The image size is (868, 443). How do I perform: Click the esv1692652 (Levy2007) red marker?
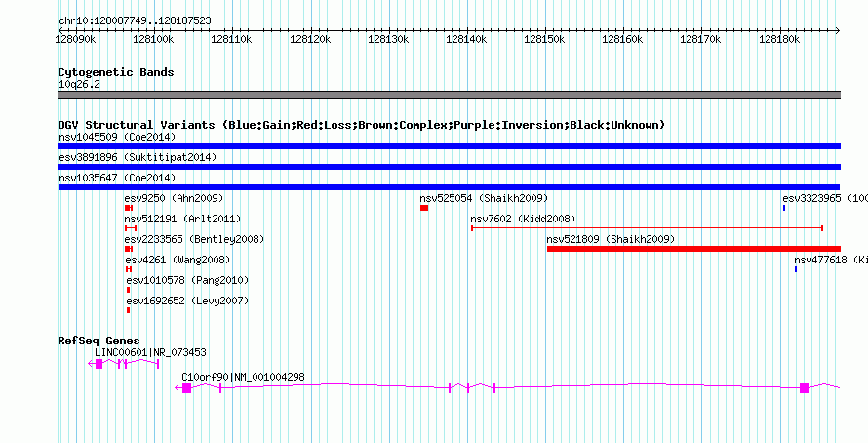click(129, 310)
